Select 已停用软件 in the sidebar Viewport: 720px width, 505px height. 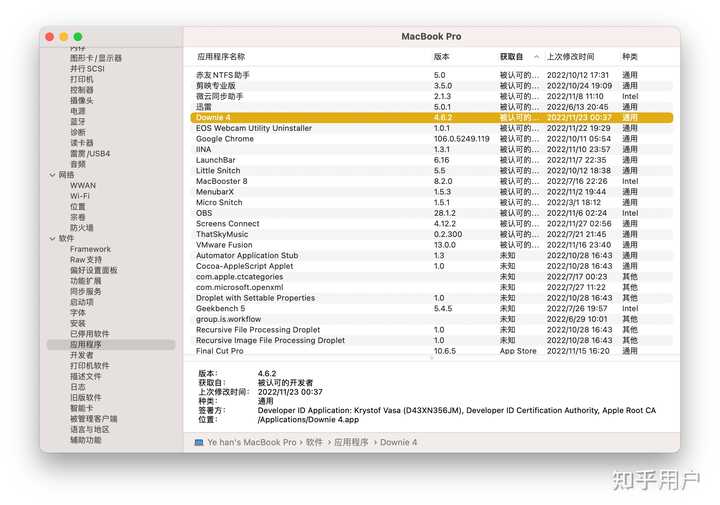[x=90, y=334]
